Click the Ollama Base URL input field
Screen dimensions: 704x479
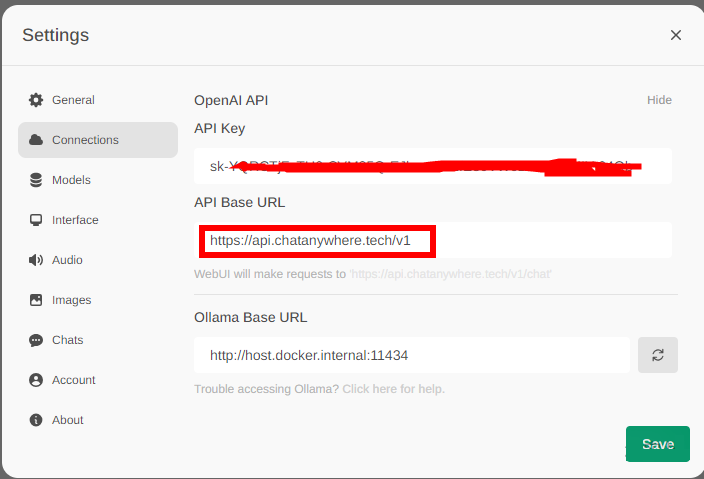coord(412,355)
